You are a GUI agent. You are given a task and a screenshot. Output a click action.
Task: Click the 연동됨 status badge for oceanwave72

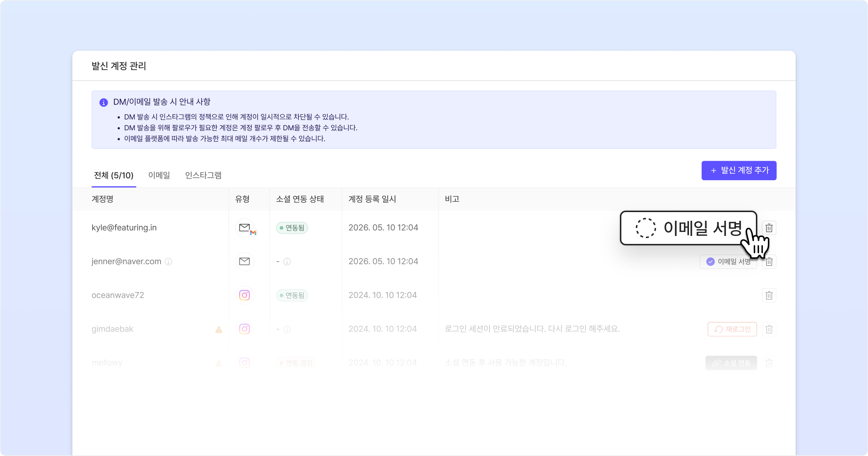pos(292,295)
